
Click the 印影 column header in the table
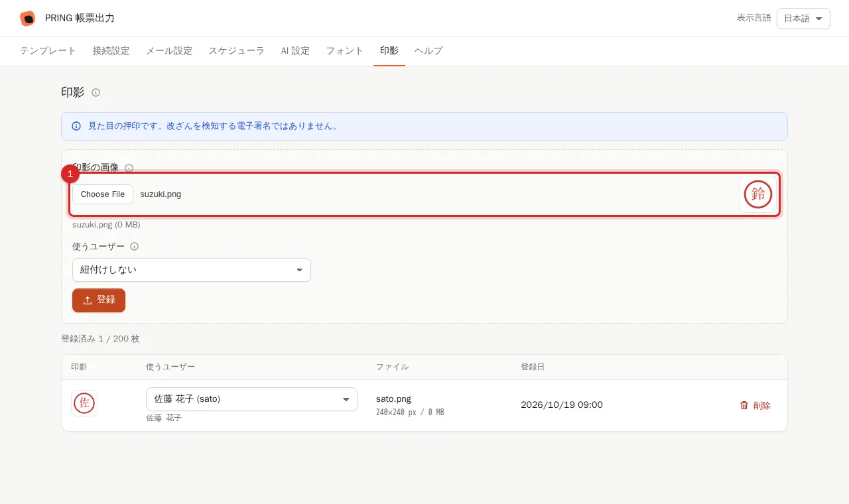(x=79, y=367)
